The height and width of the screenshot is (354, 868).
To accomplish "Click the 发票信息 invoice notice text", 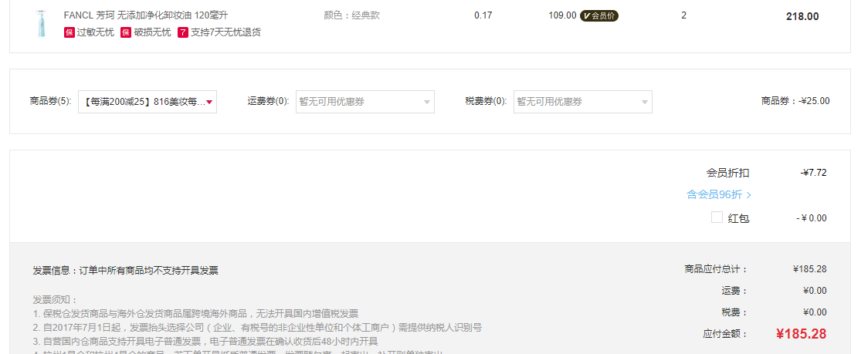I will tap(125, 271).
